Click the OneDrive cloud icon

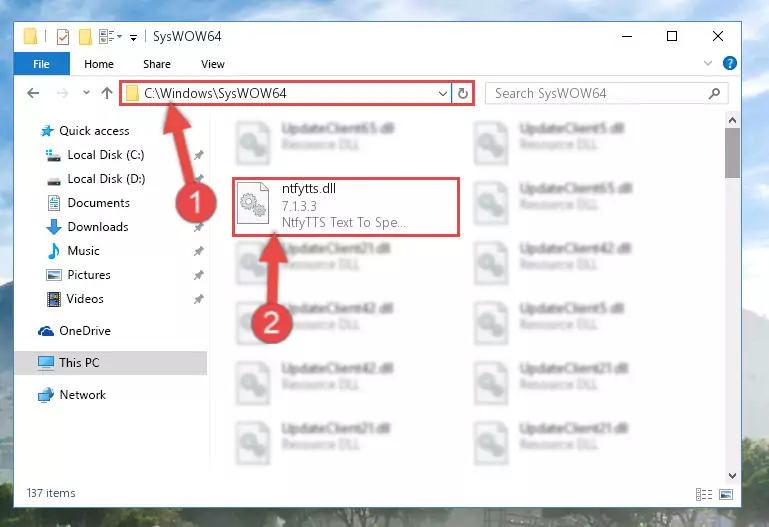pos(46,331)
